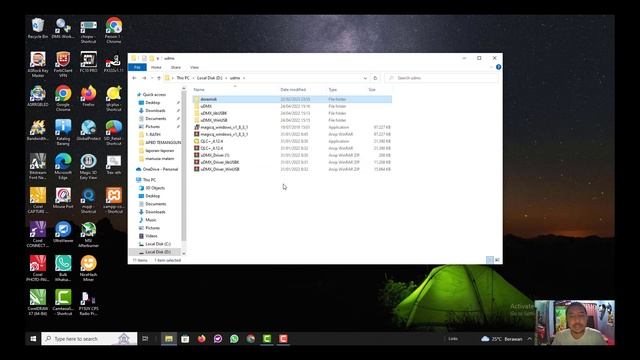The image size is (640, 360).
Task: Open recent locations dropdown arrow
Action: point(152,78)
